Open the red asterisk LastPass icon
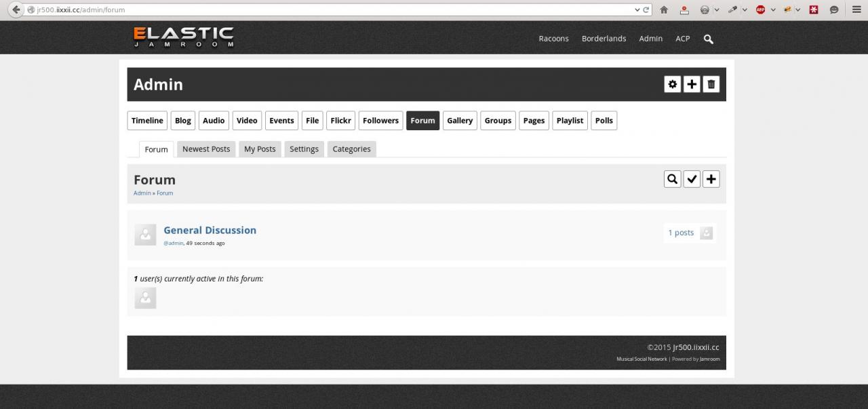Image resolution: width=868 pixels, height=409 pixels. point(814,9)
